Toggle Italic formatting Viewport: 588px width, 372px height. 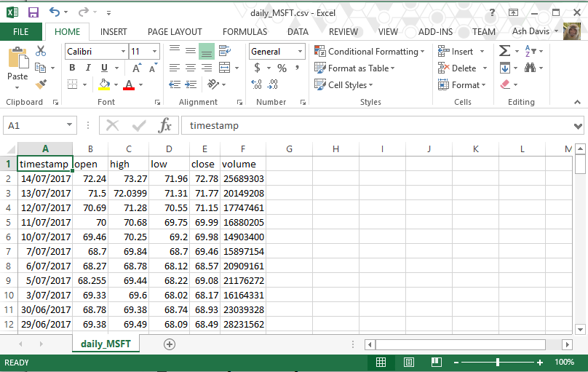pos(88,68)
